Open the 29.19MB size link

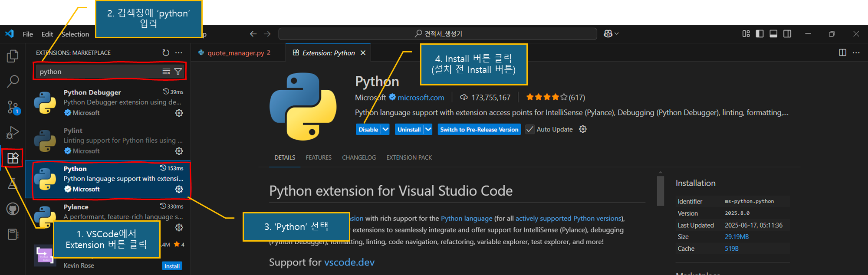pos(736,237)
